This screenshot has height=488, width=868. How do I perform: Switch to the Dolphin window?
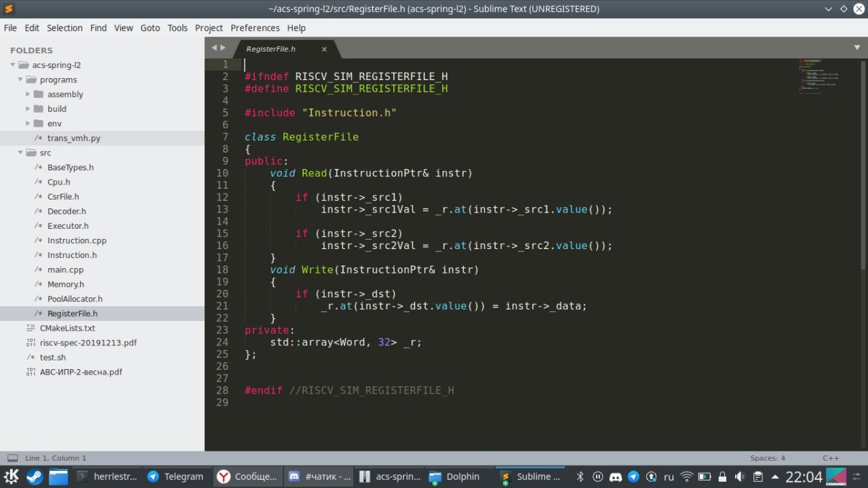pyautogui.click(x=460, y=476)
